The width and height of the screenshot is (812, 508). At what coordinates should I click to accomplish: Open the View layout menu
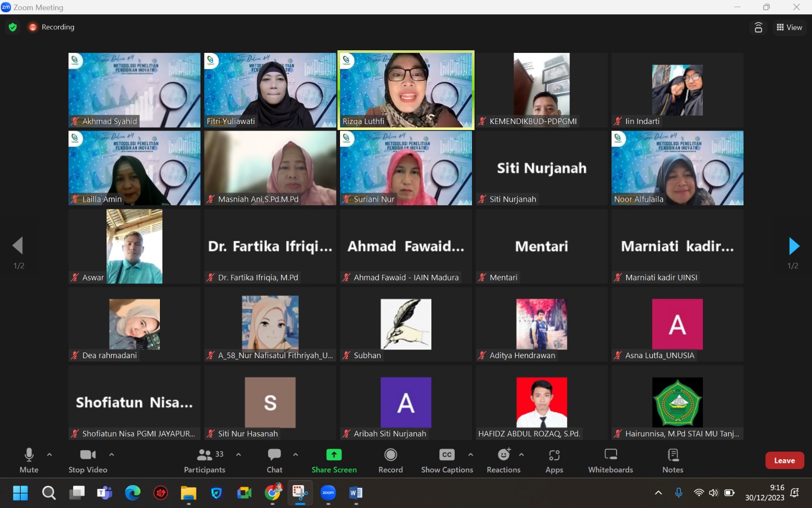pos(789,27)
